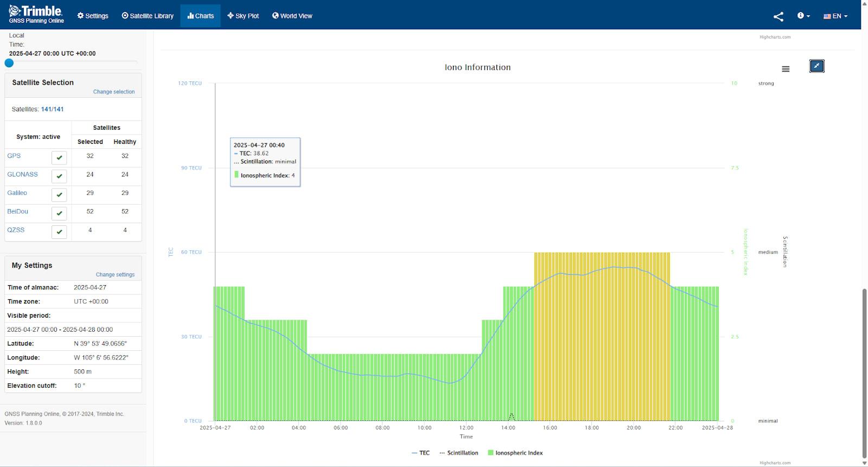Screen dimensions: 868x467
Task: Click the share icon in header
Action: coord(778,16)
